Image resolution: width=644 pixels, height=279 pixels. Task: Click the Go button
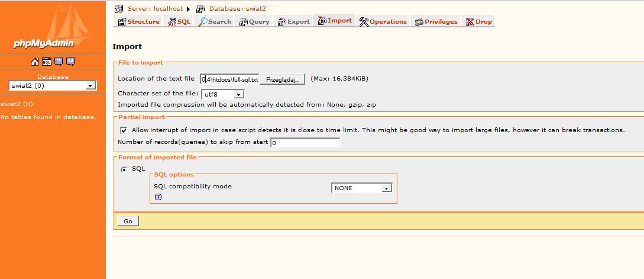128,221
